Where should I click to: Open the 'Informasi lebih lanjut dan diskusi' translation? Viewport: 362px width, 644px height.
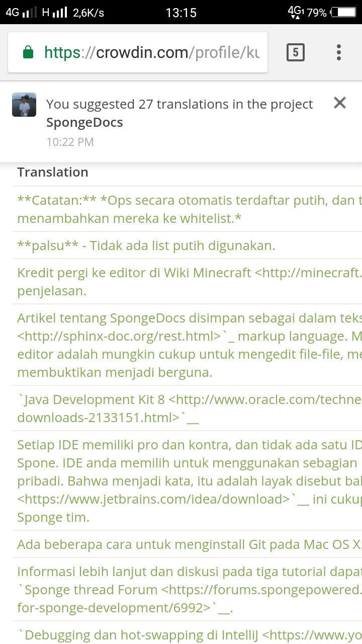[187, 590]
